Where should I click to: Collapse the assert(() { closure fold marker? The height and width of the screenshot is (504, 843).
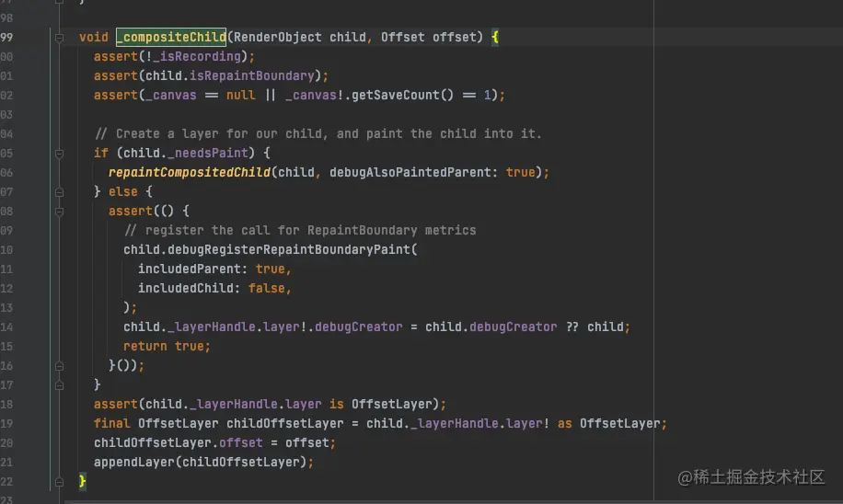[59, 212]
